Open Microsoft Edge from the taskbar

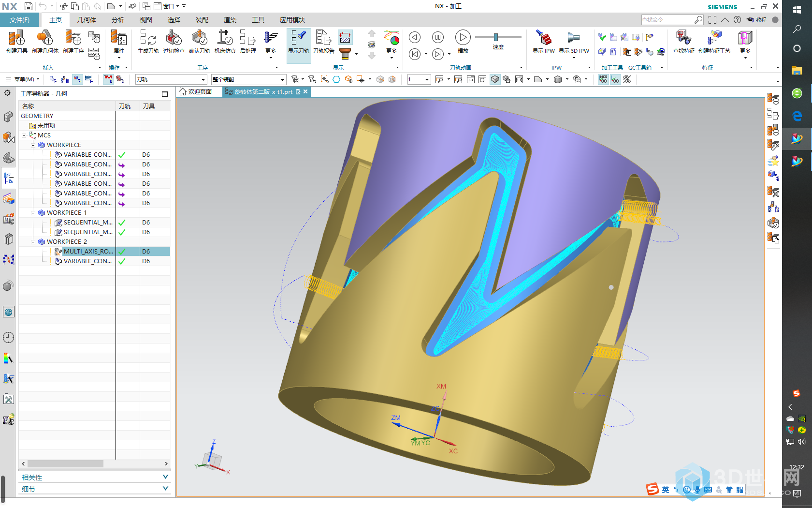pos(797,116)
